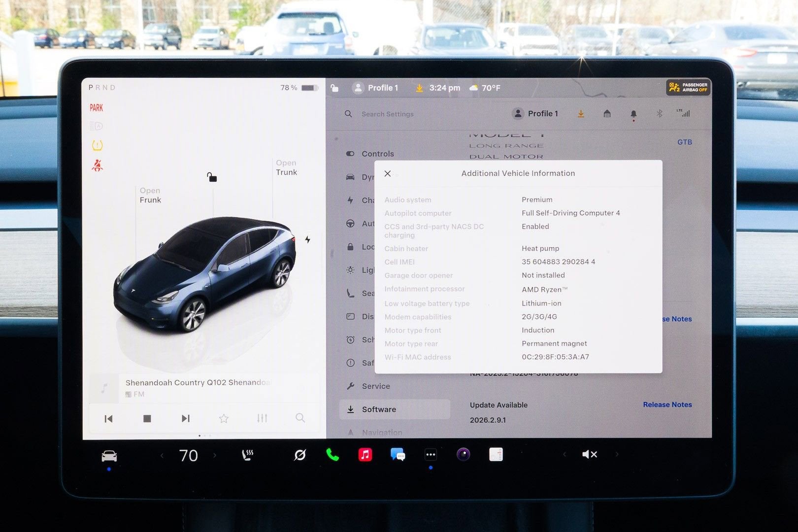Open Profile 1 menu in settings header
Screen dimensions: 798x532
535,113
